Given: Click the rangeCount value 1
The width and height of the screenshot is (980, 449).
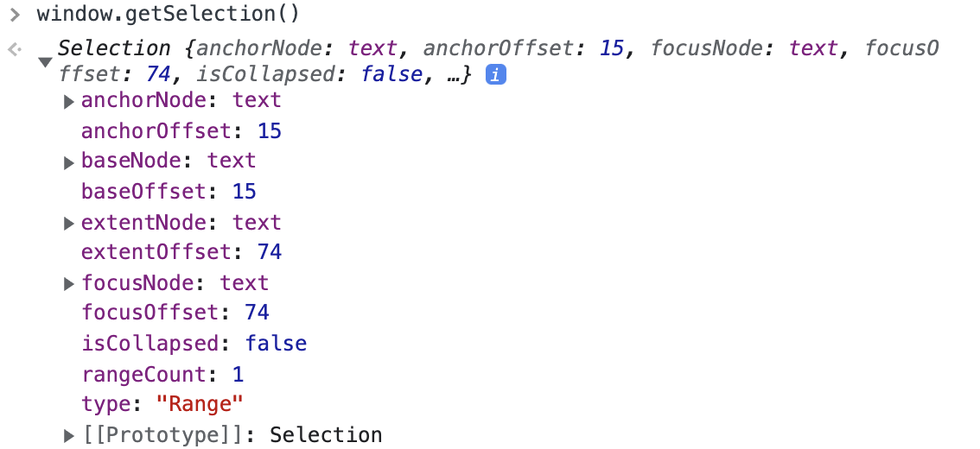Looking at the screenshot, I should [x=239, y=375].
